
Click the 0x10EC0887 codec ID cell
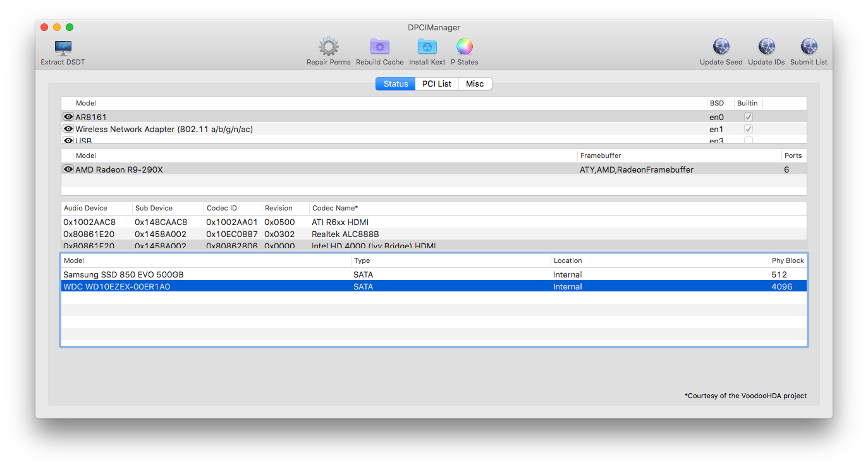coord(232,234)
